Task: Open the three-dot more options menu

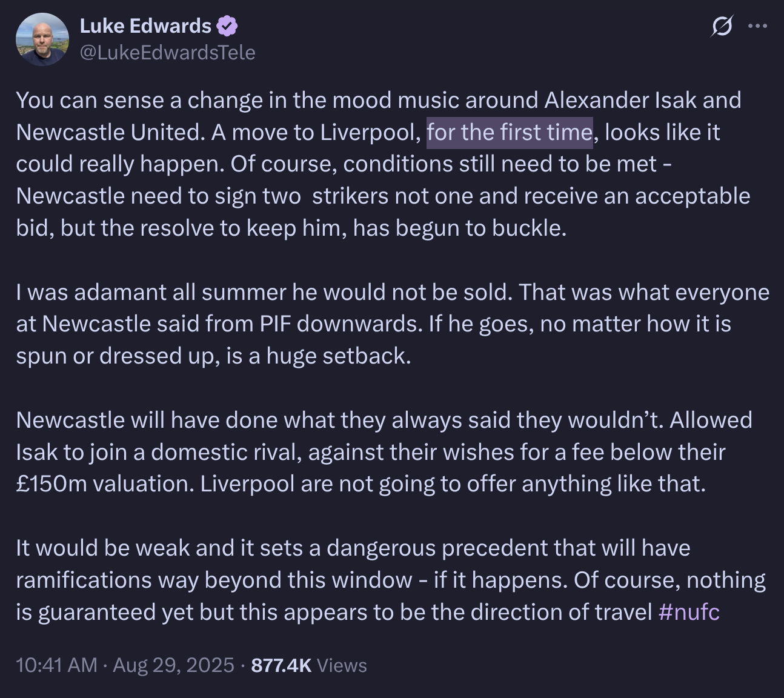Action: (x=758, y=26)
